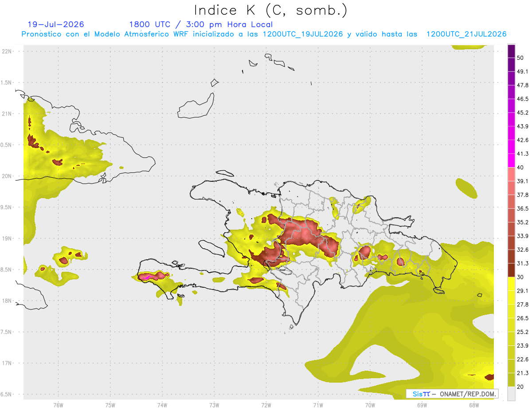Click the "70W" longitude label
532x411 pixels.
(x=370, y=405)
